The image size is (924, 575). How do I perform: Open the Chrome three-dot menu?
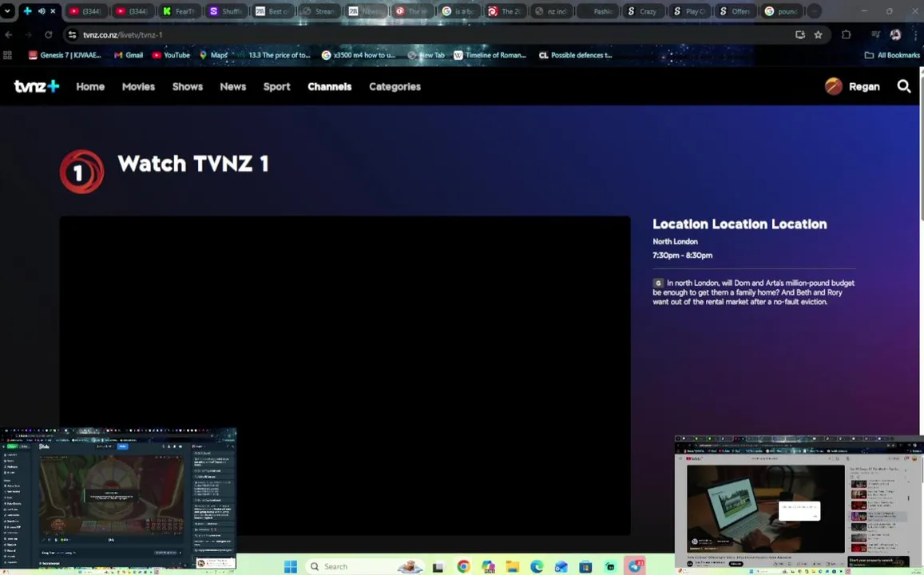click(914, 35)
